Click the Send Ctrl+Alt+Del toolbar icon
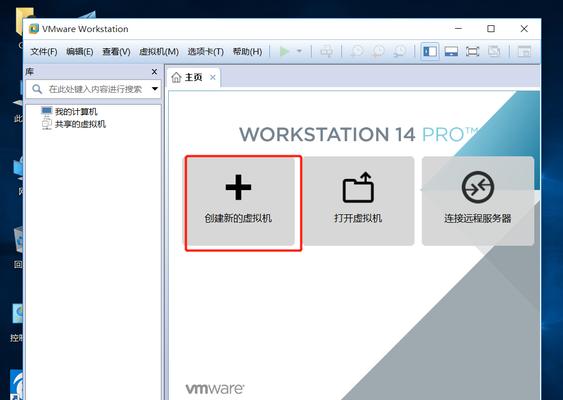Image resolution: width=563 pixels, height=400 pixels. [326, 51]
